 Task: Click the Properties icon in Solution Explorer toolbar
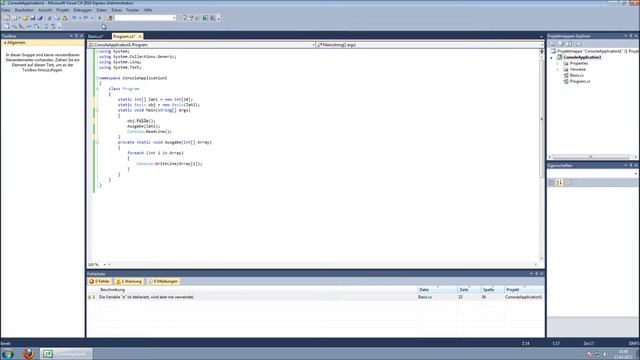click(x=552, y=44)
